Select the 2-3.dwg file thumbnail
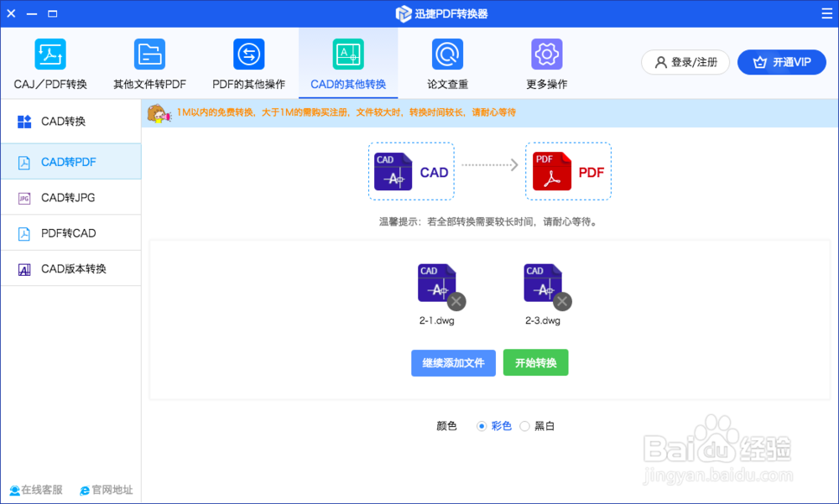839x504 pixels. pyautogui.click(x=543, y=283)
